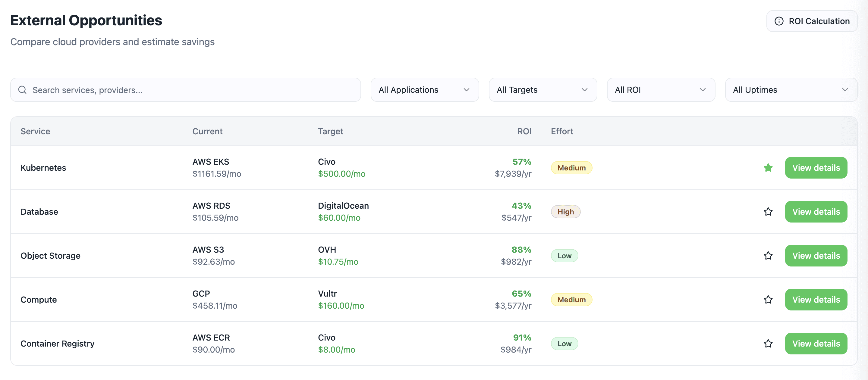The height and width of the screenshot is (380, 868).
Task: Star the Object Storage opportunity
Action: pos(768,256)
